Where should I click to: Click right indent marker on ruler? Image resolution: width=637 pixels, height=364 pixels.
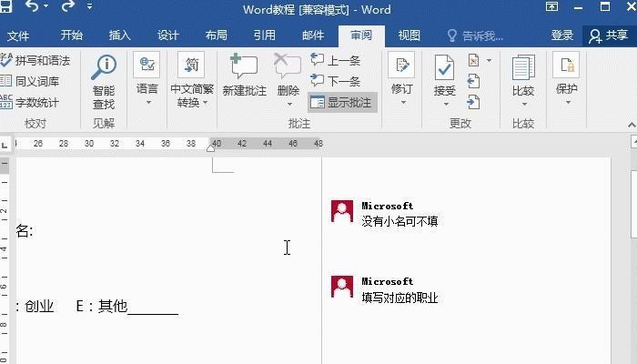pos(210,147)
